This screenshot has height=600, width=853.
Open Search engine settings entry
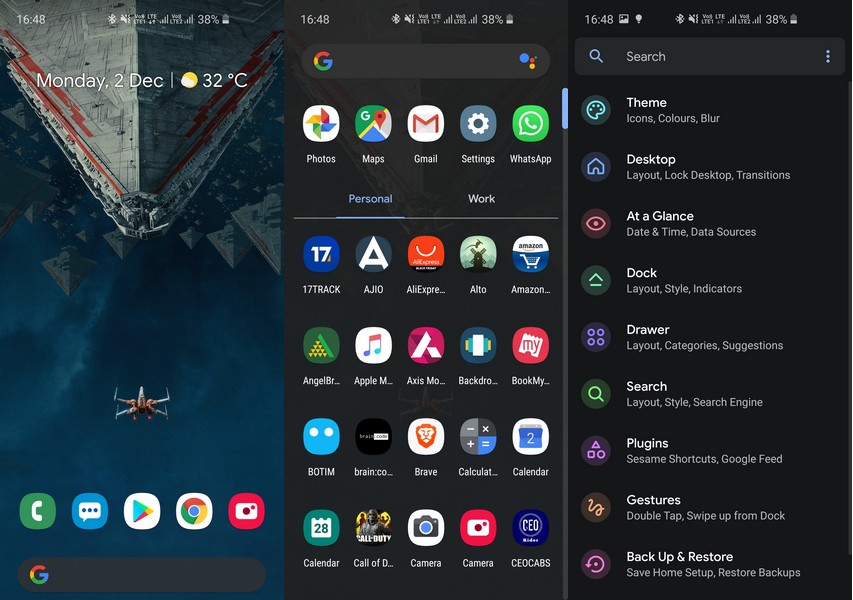pos(710,394)
